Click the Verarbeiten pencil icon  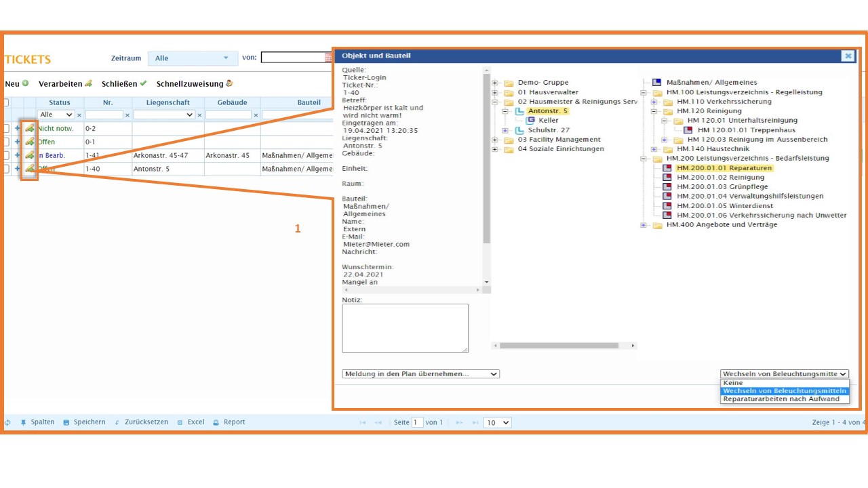pyautogui.click(x=88, y=83)
